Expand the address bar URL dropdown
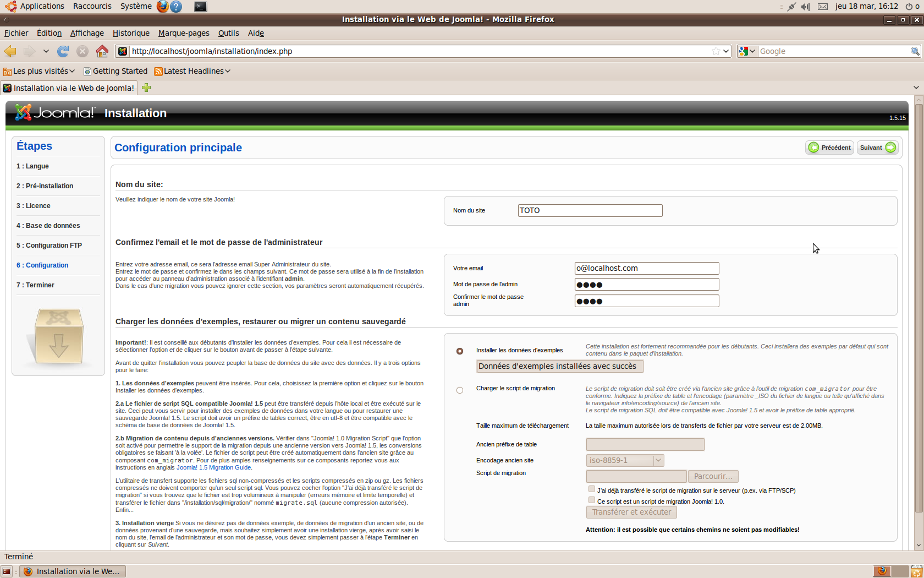The height and width of the screenshot is (578, 924). (726, 51)
